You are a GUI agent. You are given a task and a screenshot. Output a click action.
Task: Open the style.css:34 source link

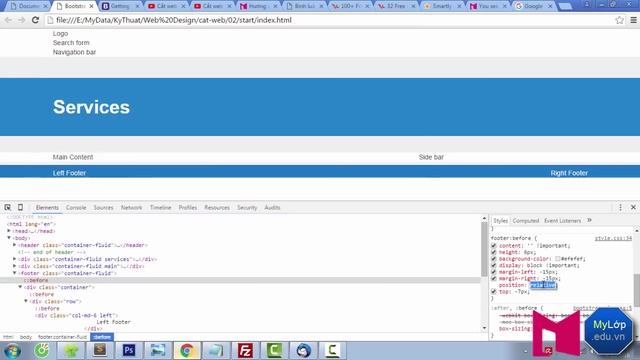(x=613, y=238)
